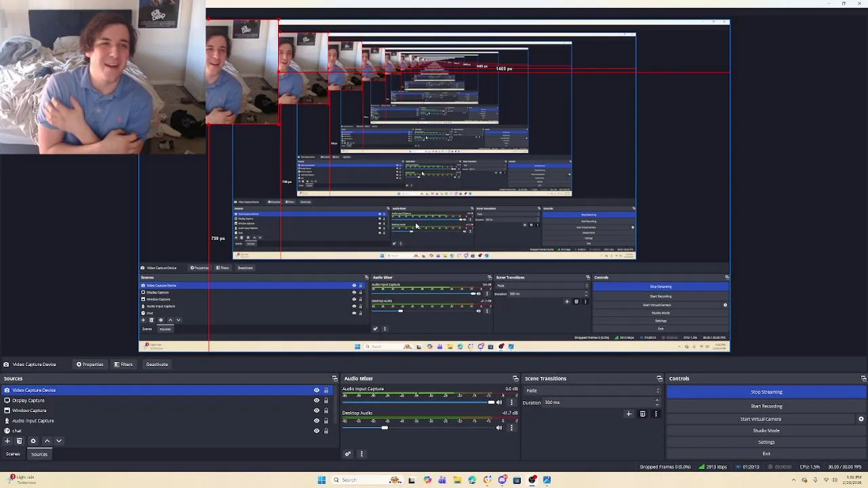Switch to OBS Studio in the taskbar
868x488 pixels.
532,480
